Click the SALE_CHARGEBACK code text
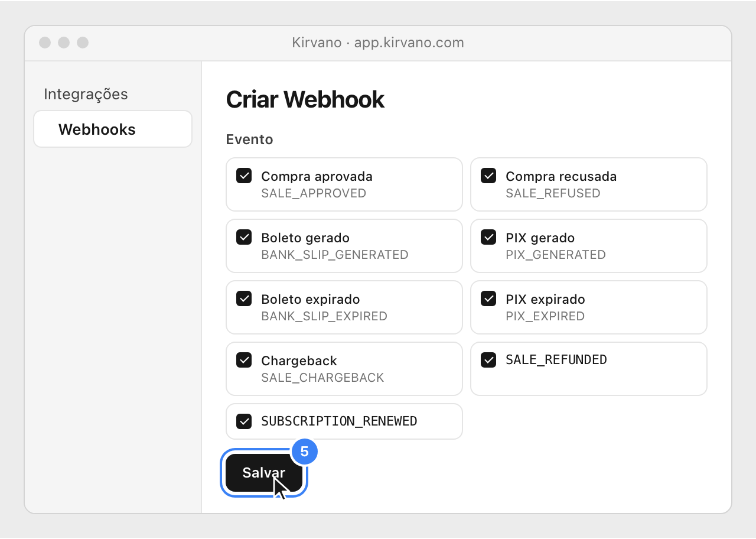The height and width of the screenshot is (539, 756). [x=322, y=378]
